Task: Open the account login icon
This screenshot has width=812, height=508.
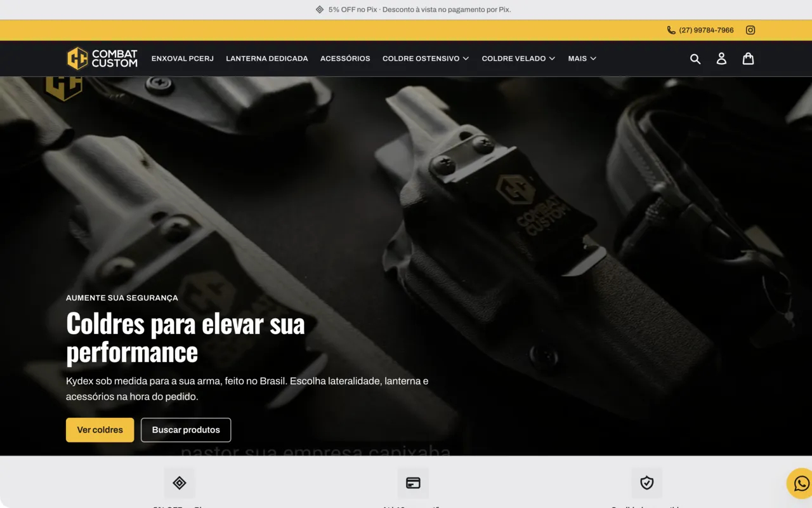Action: 721,58
